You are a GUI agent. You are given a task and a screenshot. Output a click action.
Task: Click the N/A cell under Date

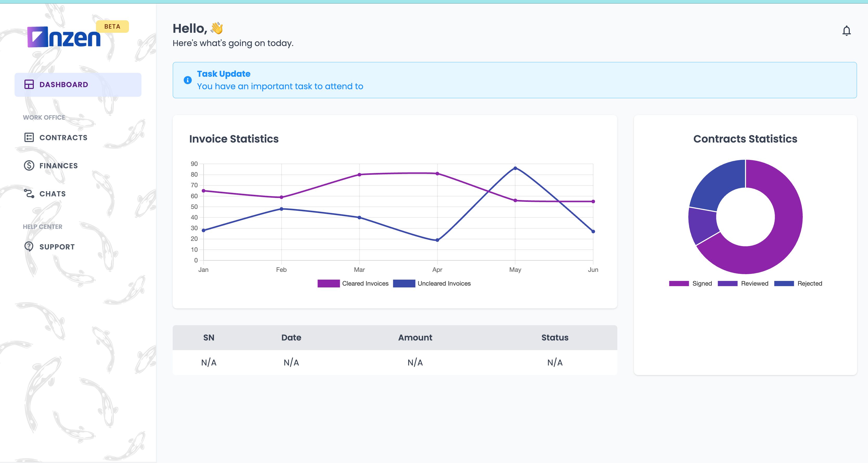point(291,363)
